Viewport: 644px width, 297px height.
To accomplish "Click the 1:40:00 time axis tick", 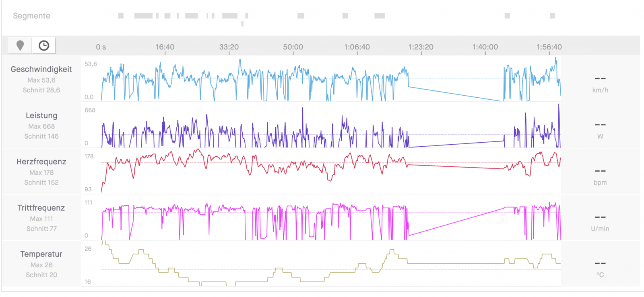I will (x=485, y=47).
